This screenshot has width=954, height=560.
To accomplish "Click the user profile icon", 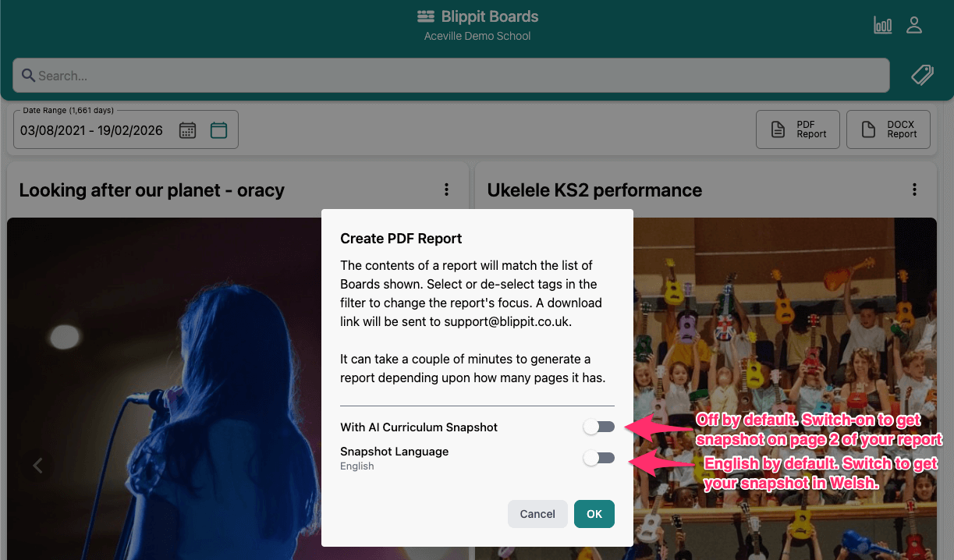I will click(x=914, y=24).
